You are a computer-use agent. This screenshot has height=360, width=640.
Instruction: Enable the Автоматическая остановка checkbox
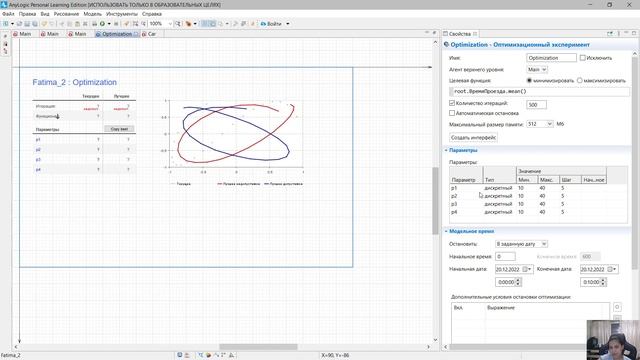point(452,113)
